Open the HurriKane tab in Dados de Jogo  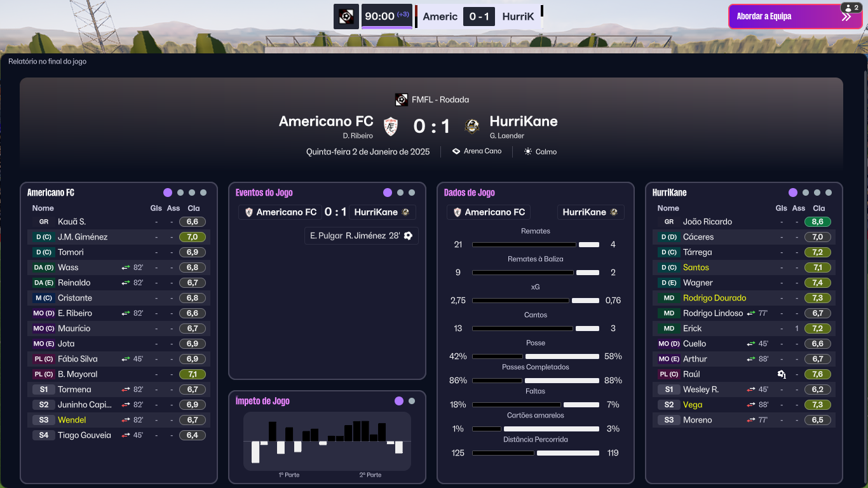coord(590,212)
